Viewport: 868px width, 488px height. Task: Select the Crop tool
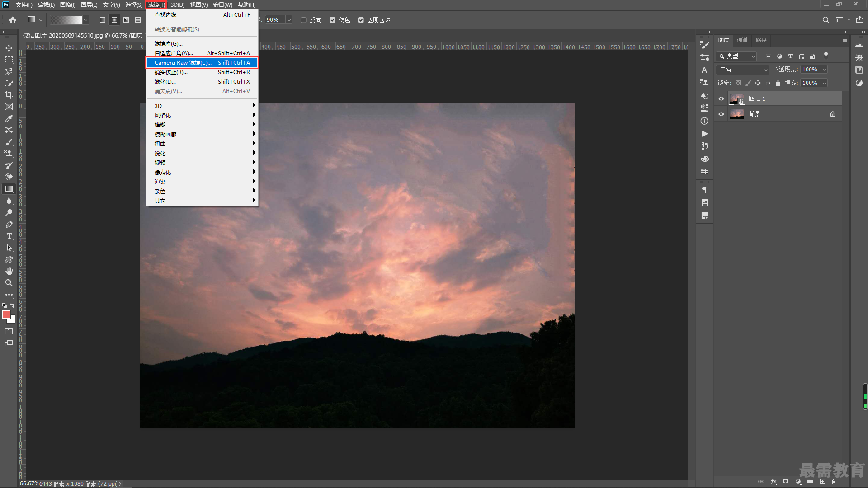(x=9, y=95)
